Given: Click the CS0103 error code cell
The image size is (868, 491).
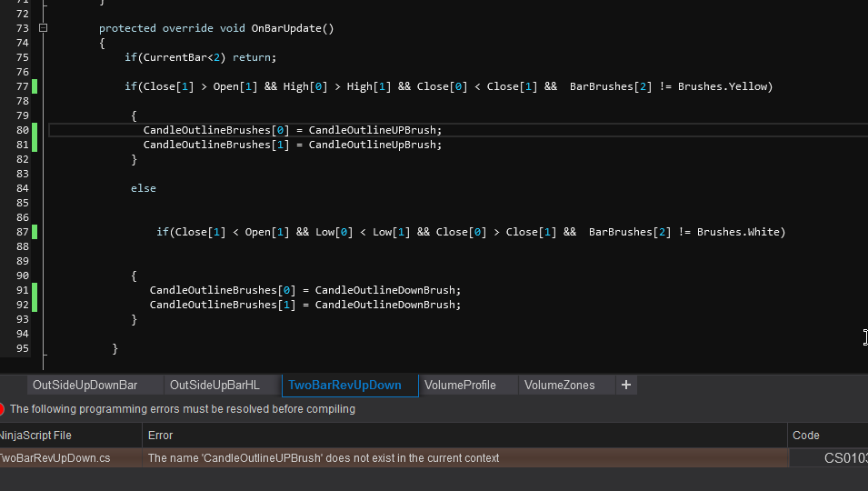Looking at the screenshot, I should pos(845,458).
